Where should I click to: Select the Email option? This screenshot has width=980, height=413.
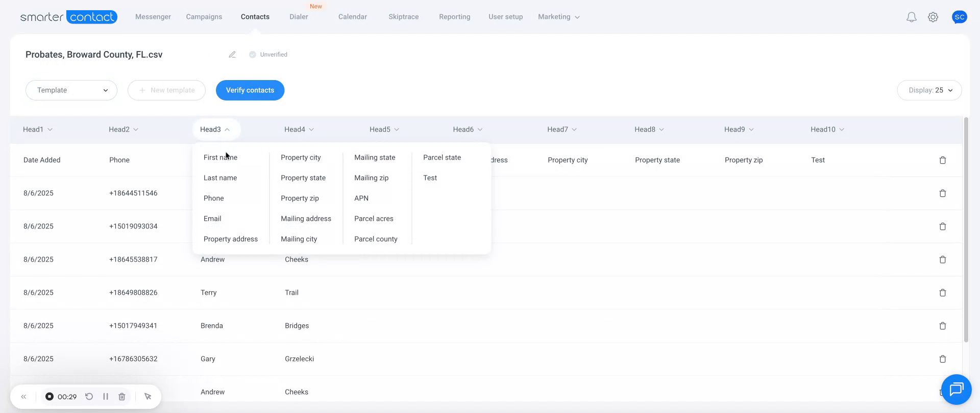(212, 219)
